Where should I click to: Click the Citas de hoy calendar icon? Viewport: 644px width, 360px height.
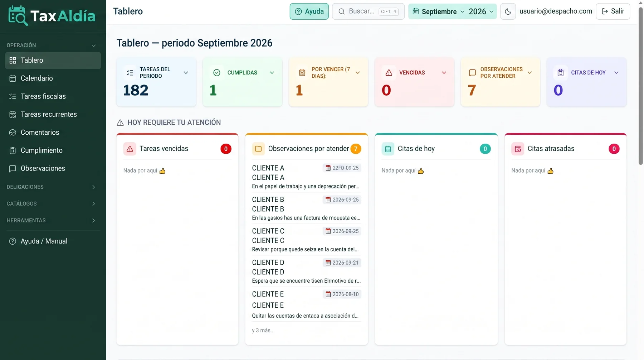coord(388,149)
